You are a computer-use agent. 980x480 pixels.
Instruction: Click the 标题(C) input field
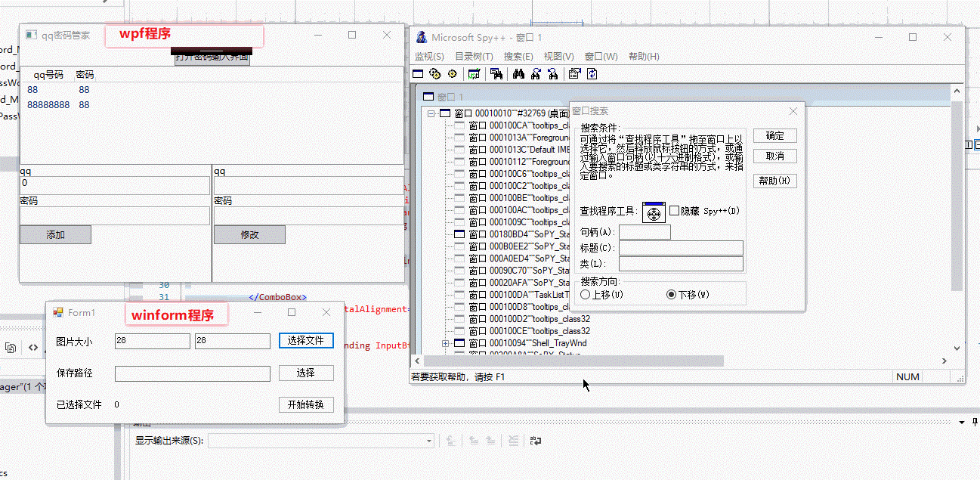tap(681, 248)
